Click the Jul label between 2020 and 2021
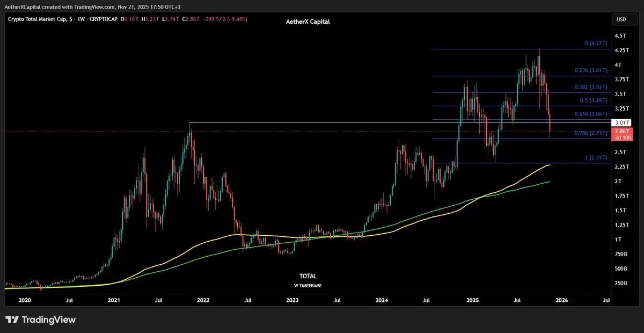Viewport: 644px width, 333px height. click(69, 301)
